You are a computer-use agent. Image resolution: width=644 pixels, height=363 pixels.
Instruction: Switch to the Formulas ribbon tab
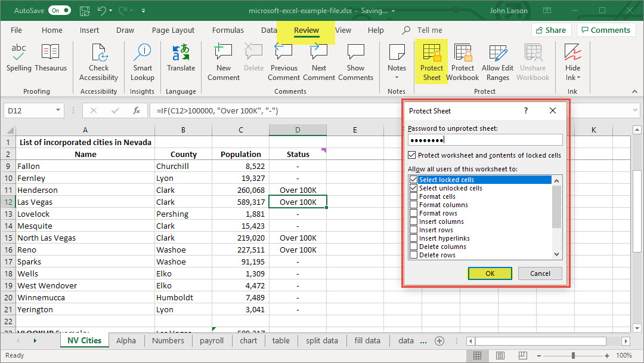[x=228, y=30]
